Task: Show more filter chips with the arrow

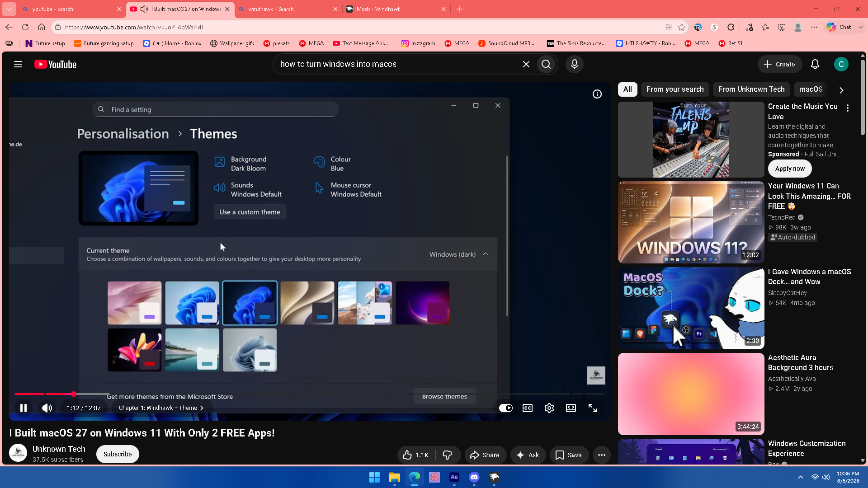Action: click(841, 90)
